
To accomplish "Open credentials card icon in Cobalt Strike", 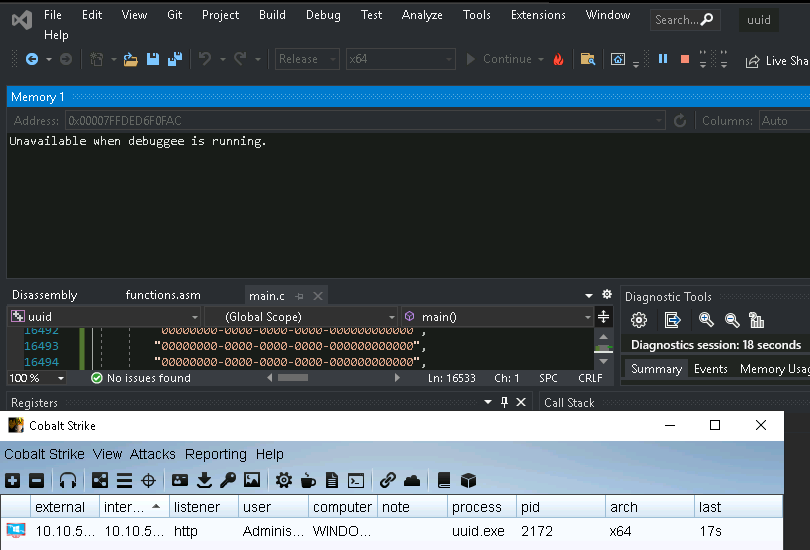I will point(180,481).
